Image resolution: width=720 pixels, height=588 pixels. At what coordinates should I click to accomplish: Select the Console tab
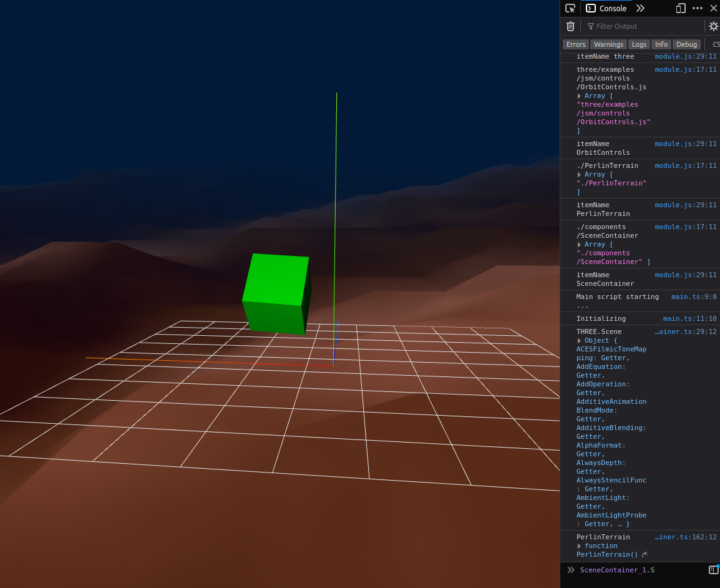[x=606, y=8]
